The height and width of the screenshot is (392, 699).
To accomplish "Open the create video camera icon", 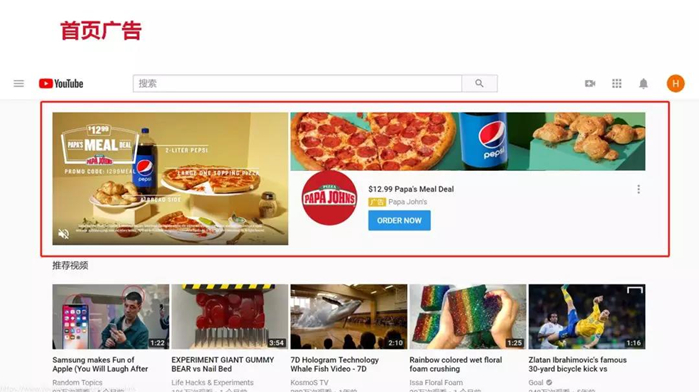I will [x=590, y=83].
